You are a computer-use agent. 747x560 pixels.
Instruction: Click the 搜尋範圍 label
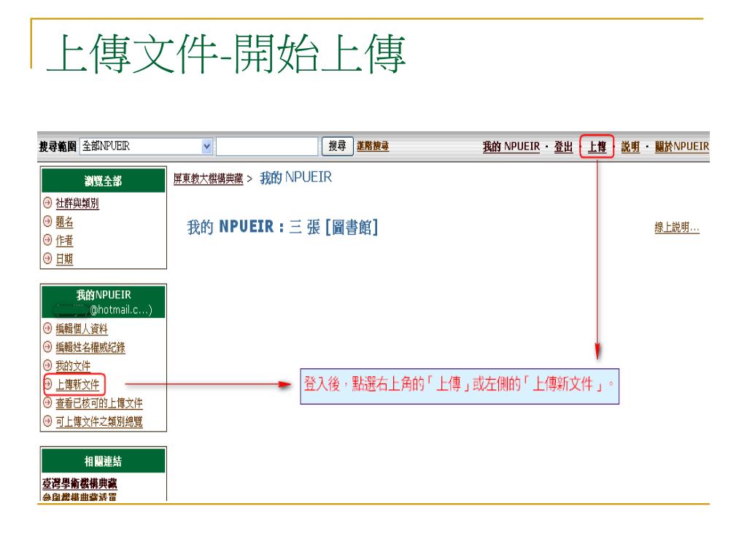tap(58, 147)
